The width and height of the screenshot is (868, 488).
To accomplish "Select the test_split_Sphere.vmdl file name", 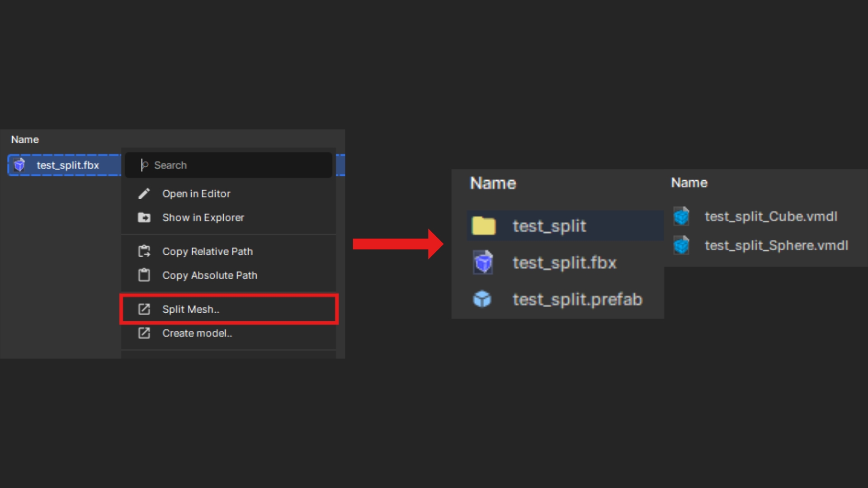I will tap(776, 245).
